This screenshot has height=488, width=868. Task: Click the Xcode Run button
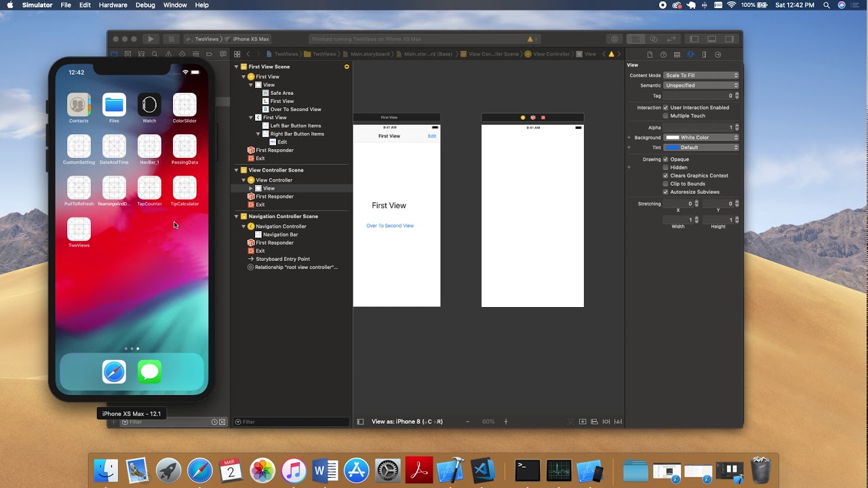151,39
